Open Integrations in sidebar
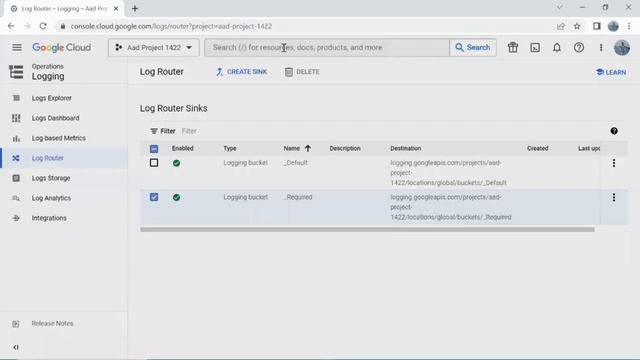This screenshot has width=640, height=360. click(x=49, y=218)
